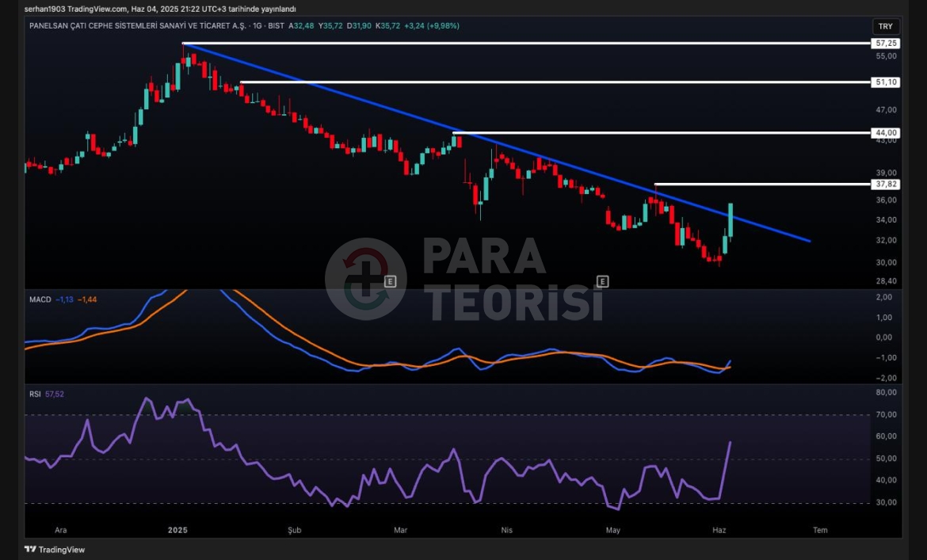This screenshot has height=560, width=927.
Task: Select the 57,25 price level label
Action: (887, 44)
